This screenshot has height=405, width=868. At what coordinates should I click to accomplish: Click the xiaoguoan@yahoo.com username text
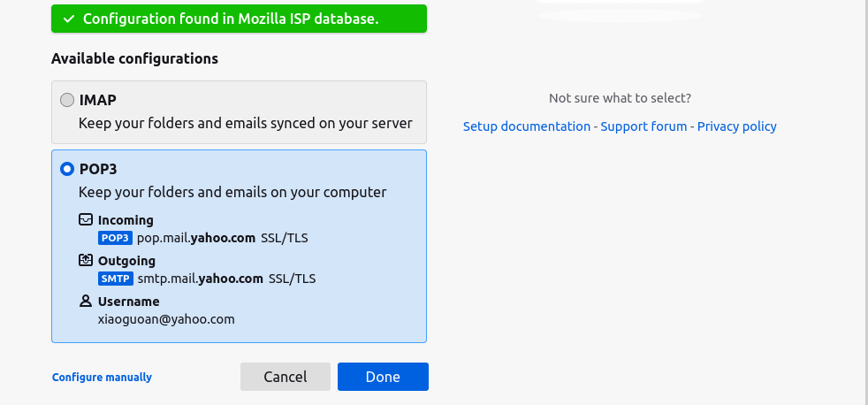coord(166,319)
